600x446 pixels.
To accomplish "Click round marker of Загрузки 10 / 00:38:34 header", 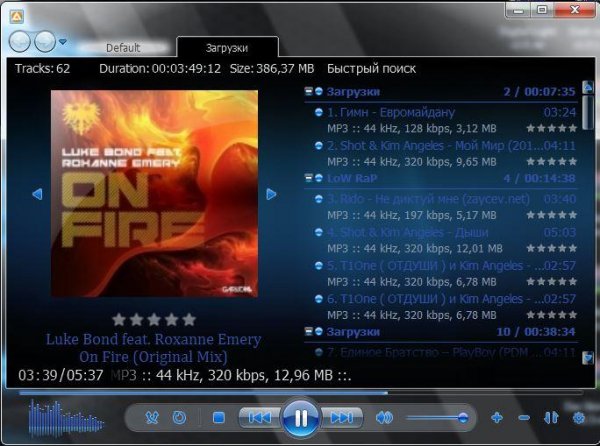I will (319, 331).
